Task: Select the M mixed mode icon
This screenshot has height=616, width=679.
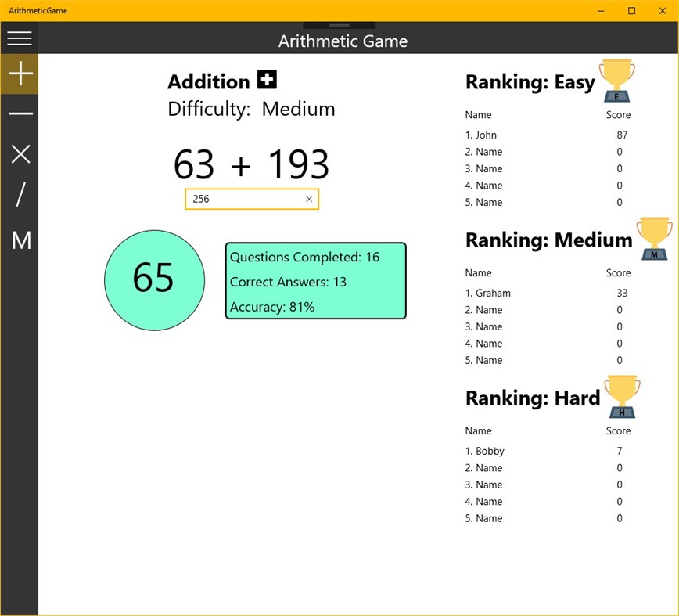Action: click(x=19, y=240)
